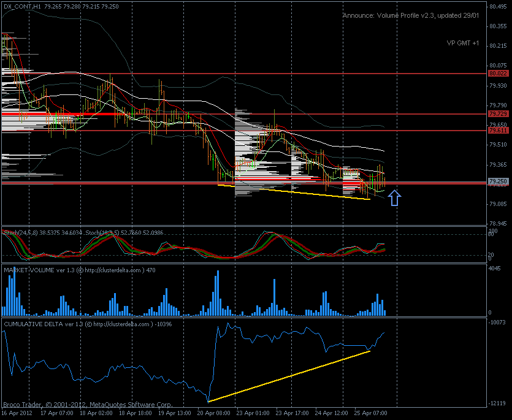Select the red 79.729 price level tag

499,113
